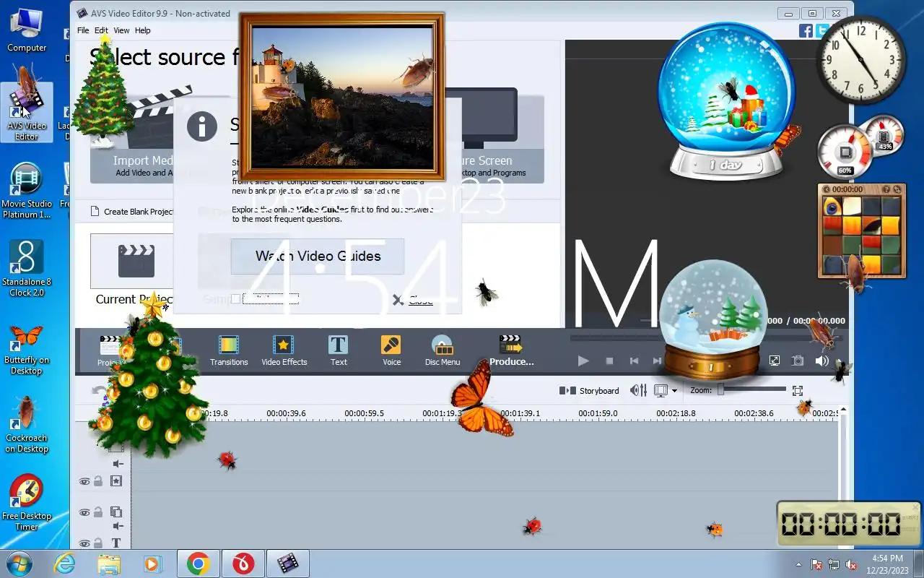Lock the video overlay track

[98, 512]
